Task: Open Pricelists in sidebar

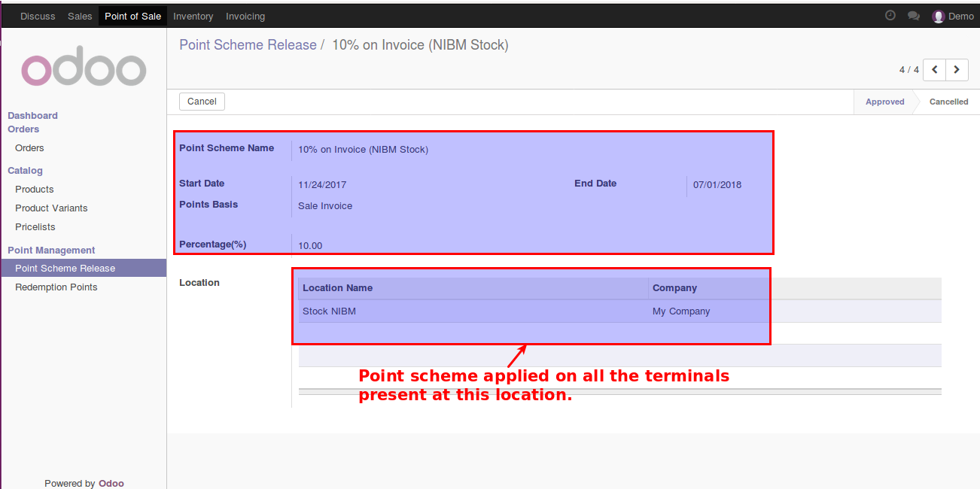Action: point(35,227)
